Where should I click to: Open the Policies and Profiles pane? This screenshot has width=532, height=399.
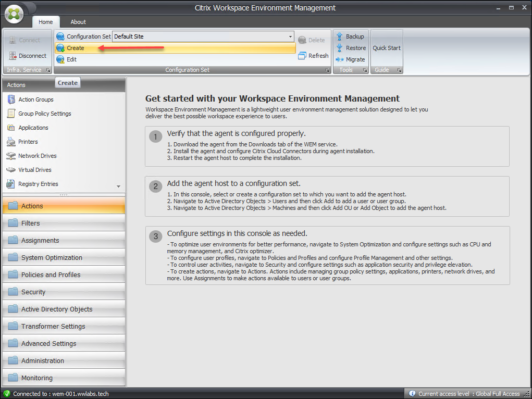click(x=64, y=275)
